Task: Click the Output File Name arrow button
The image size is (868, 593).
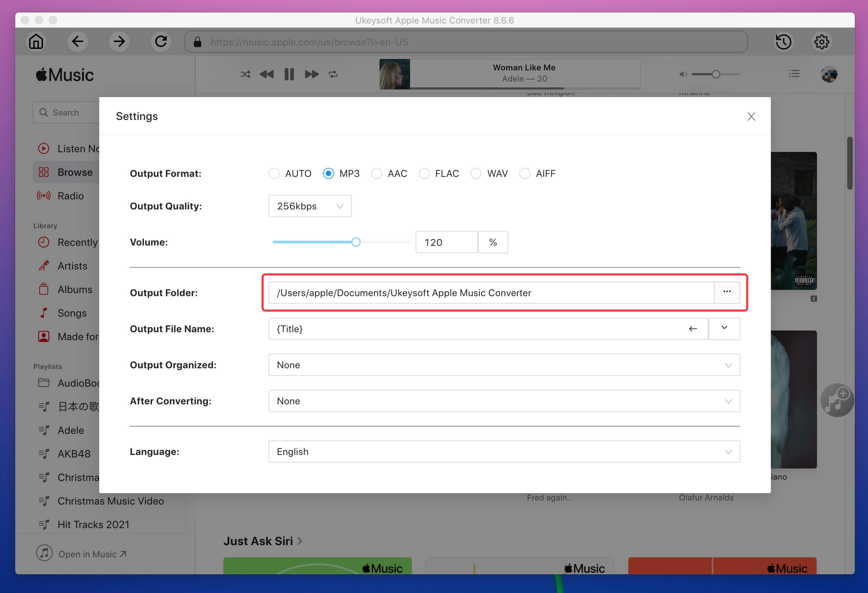Action: click(693, 328)
